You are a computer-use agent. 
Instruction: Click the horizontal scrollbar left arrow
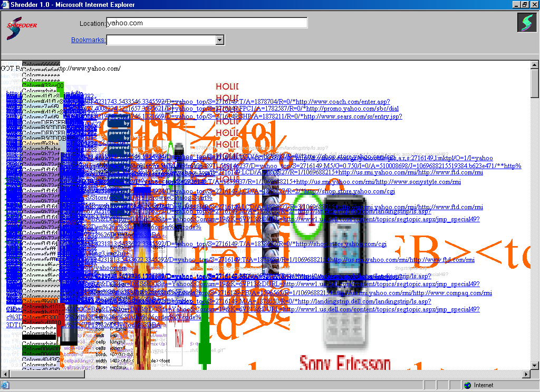(5, 374)
